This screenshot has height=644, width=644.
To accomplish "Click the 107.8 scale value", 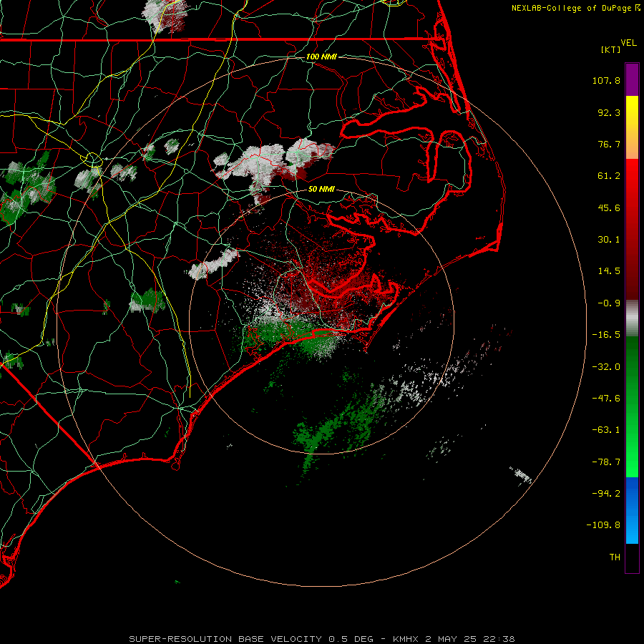I will 606,80.
